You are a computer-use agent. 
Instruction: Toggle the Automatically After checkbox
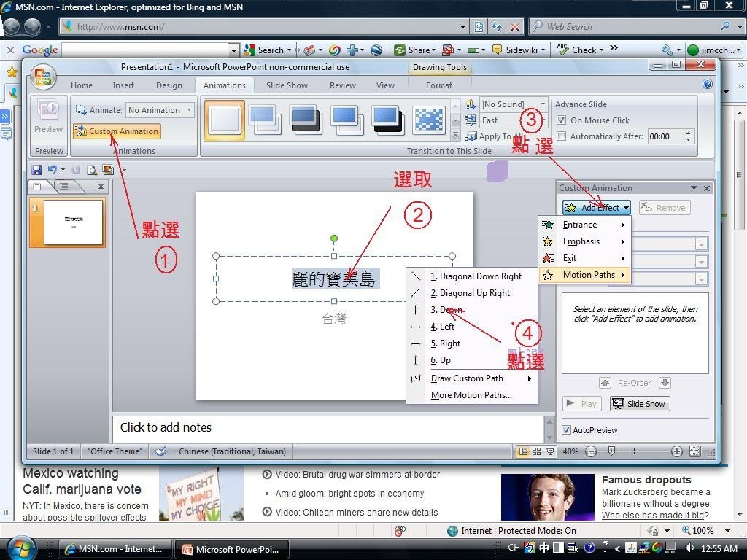(x=562, y=136)
